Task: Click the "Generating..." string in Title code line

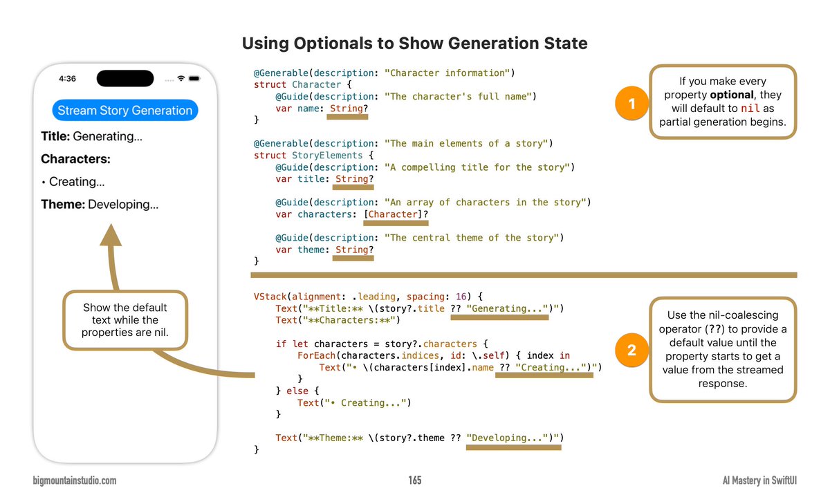Action: tap(506, 308)
